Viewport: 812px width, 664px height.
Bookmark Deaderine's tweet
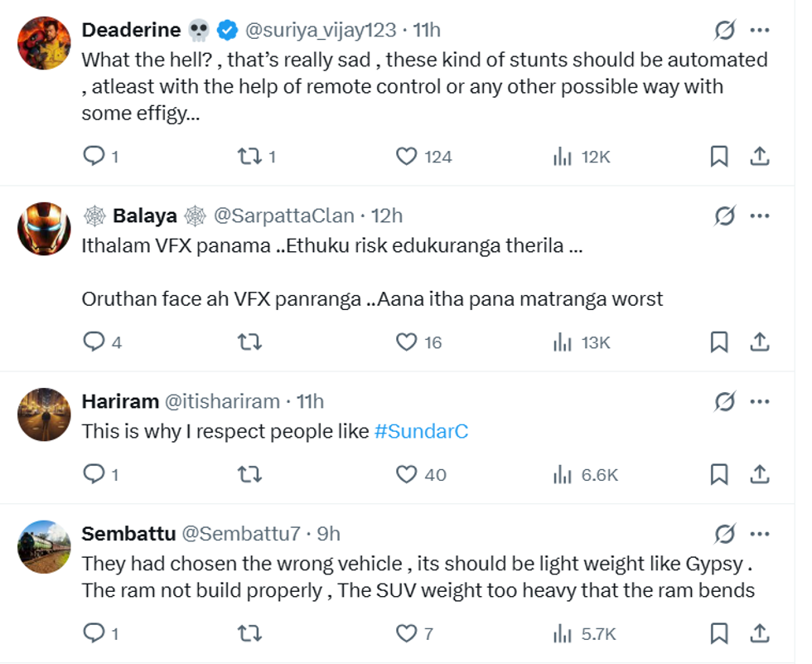tap(719, 156)
